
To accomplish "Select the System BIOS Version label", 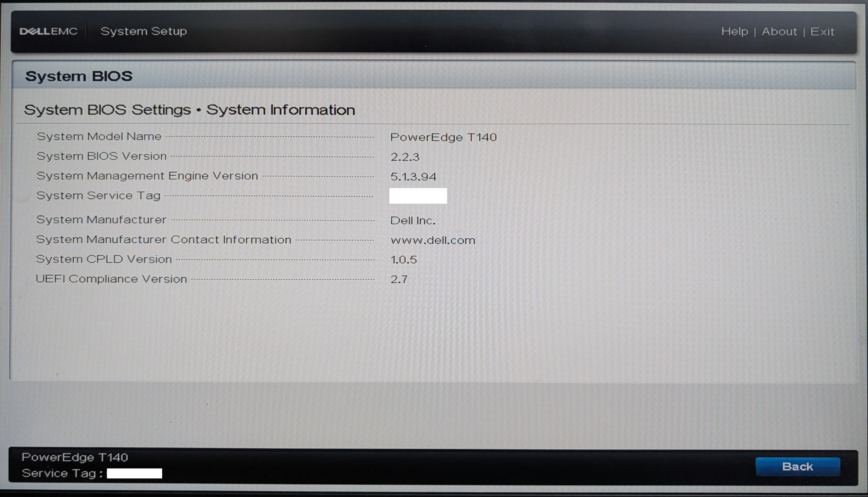I will pos(102,156).
